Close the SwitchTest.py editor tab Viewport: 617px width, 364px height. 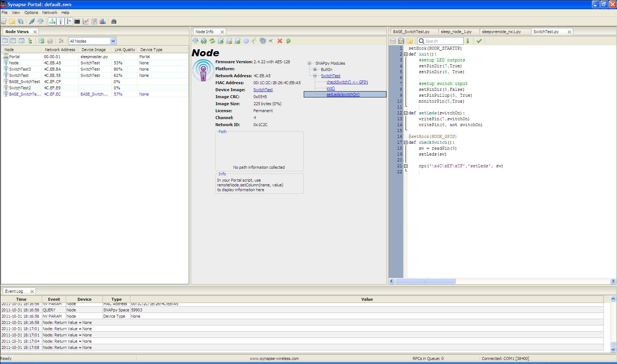pos(569,32)
